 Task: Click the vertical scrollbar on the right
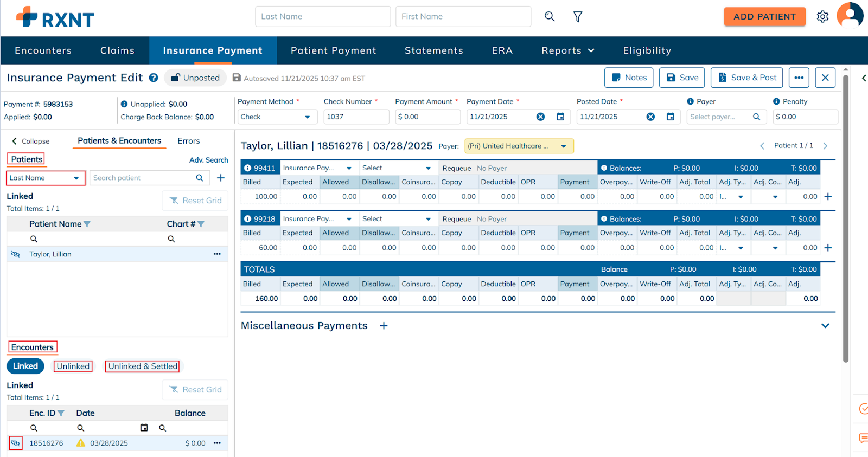(845, 217)
